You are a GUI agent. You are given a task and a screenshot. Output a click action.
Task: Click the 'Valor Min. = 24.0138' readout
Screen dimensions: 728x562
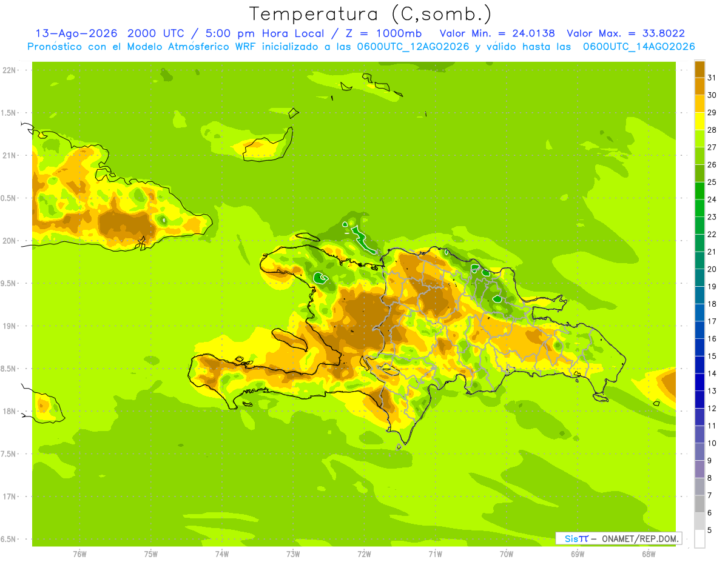click(498, 33)
